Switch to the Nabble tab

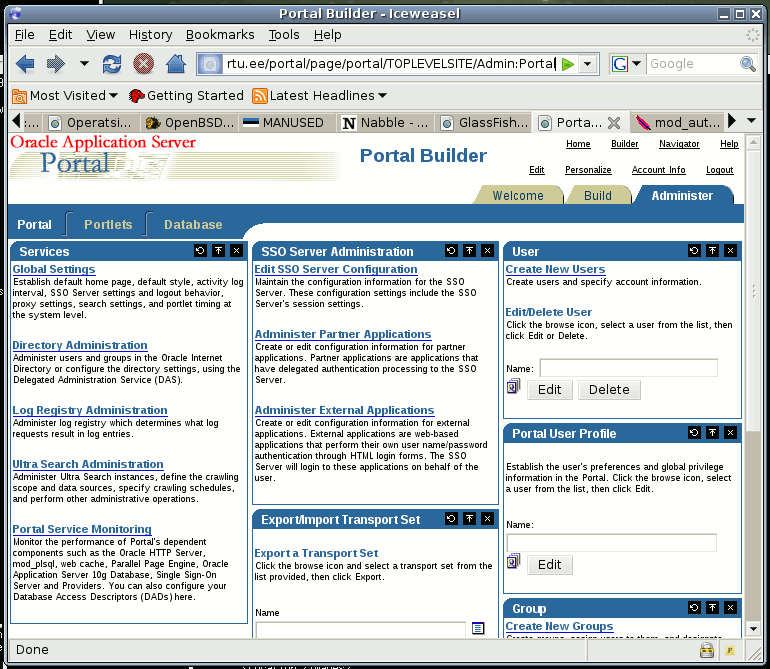385,123
